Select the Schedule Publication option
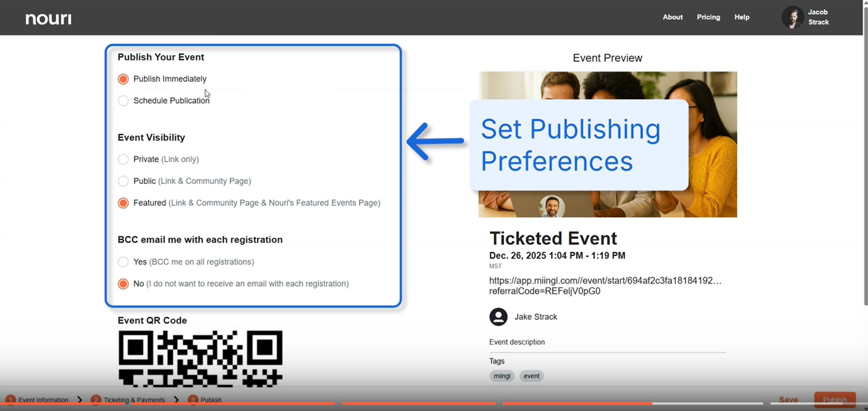The width and height of the screenshot is (868, 411). pyautogui.click(x=123, y=101)
